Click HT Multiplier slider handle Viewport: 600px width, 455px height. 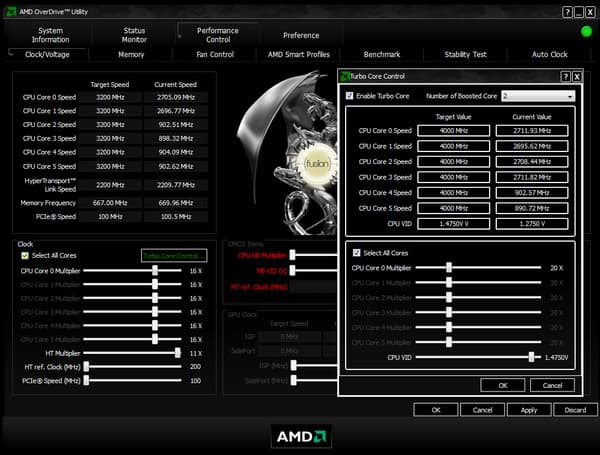178,353
